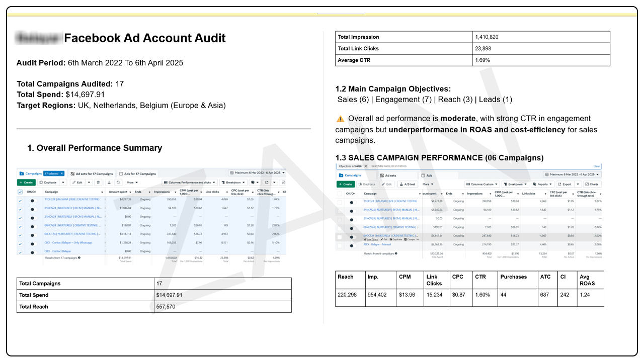Open the three-dot menu under the 04OCT24 Sales row

[x=418, y=239]
